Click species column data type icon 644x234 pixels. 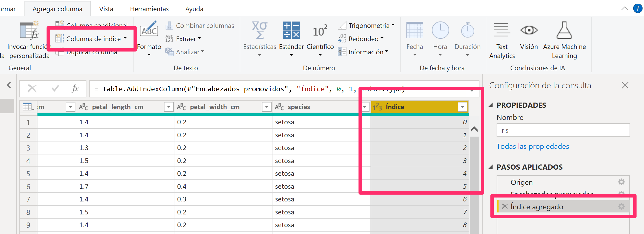[x=279, y=107]
